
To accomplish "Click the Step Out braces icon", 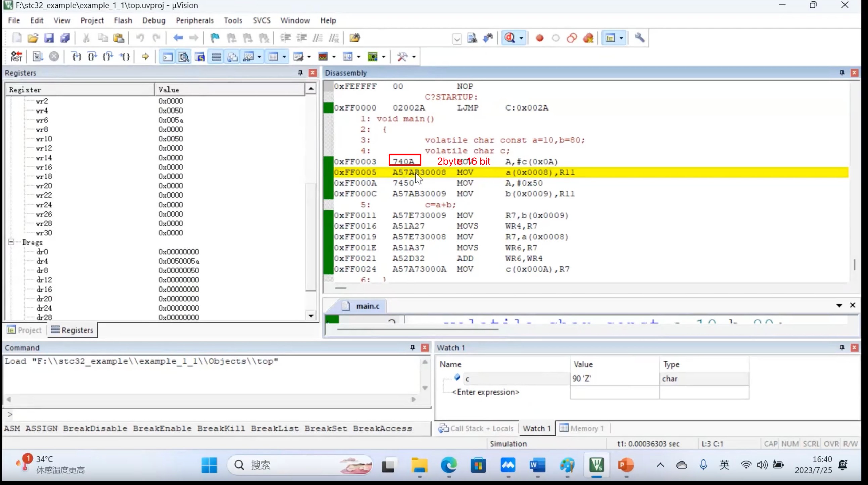I will 108,57.
